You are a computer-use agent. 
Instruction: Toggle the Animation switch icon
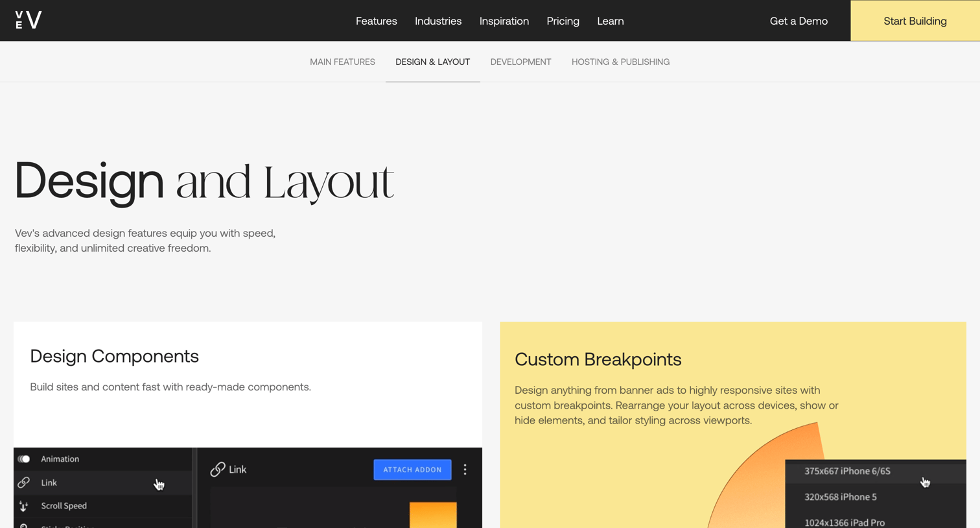pos(24,459)
